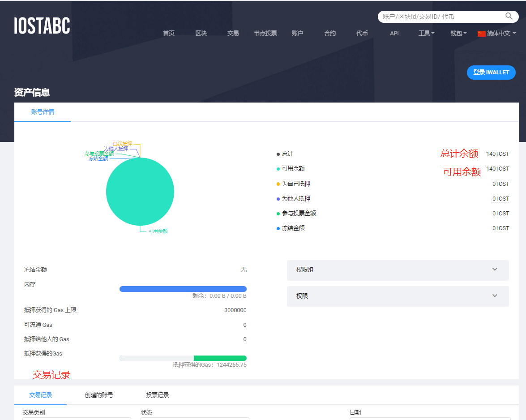This screenshot has width=526, height=420.
Task: Open the 钱包 dropdown menu
Action: pos(458,33)
